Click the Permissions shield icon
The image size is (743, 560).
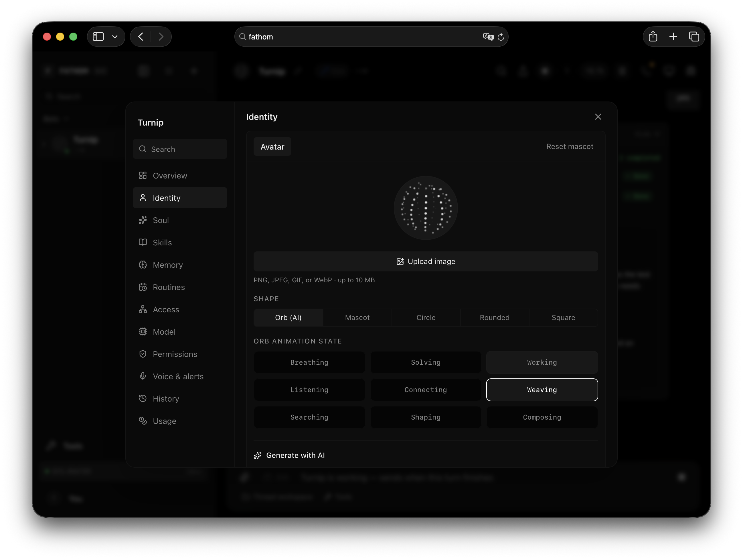[x=143, y=354]
